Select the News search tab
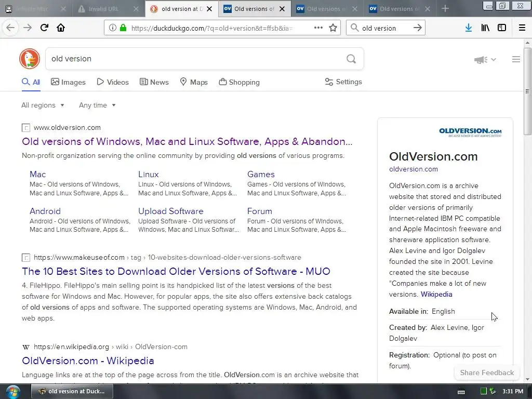This screenshot has height=399, width=532. [x=154, y=82]
